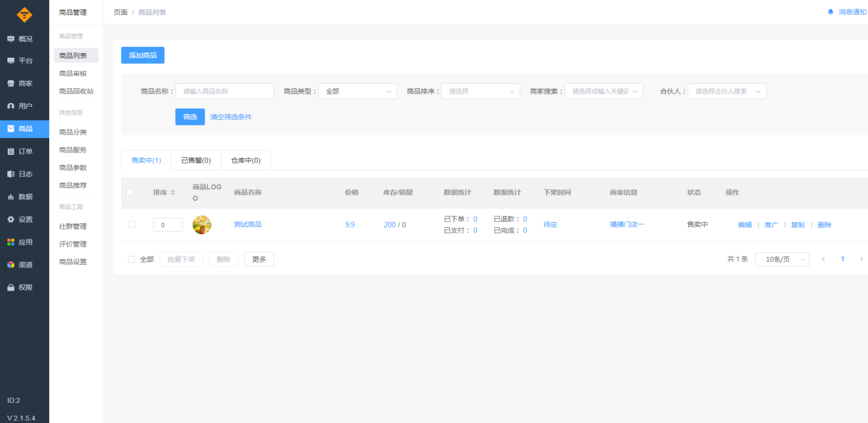Open the 仓库中(0) tab

[245, 160]
